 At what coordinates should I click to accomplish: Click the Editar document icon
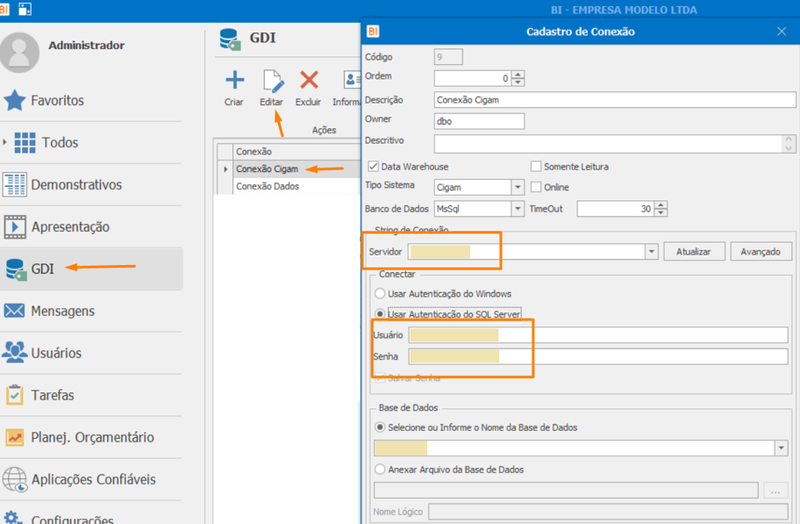pyautogui.click(x=272, y=81)
